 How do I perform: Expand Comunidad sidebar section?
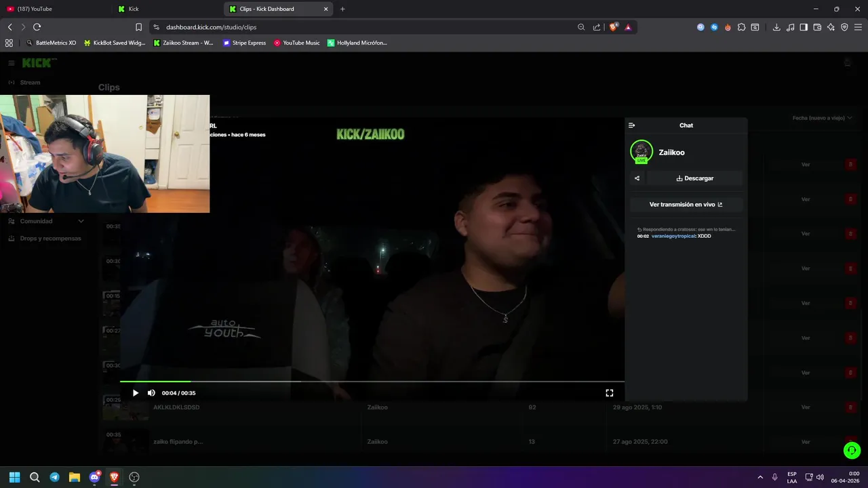click(x=46, y=221)
